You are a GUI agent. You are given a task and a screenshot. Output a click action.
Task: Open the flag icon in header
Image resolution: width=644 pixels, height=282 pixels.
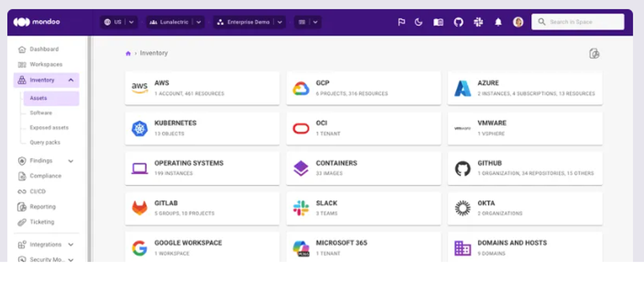(x=401, y=22)
